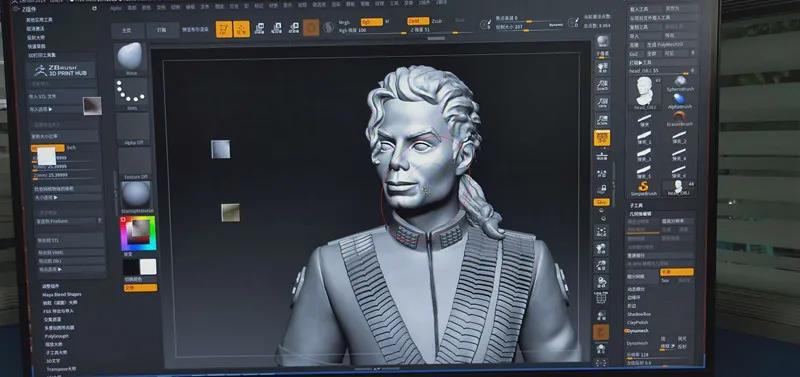Open the Alpha menu in menu bar
Viewport: 800px width, 377px height.
click(x=116, y=8)
